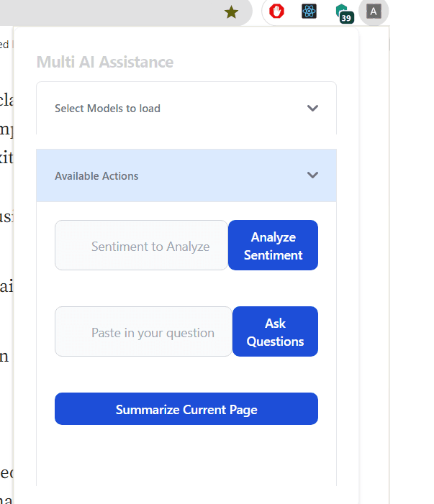Expand the Select Models to load chevron

tap(312, 109)
